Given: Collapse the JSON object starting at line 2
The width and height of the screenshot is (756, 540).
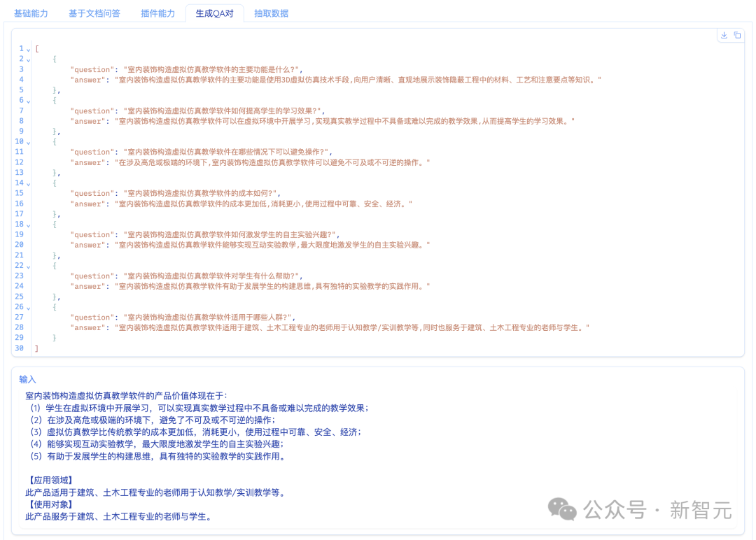Looking at the screenshot, I should point(29,59).
